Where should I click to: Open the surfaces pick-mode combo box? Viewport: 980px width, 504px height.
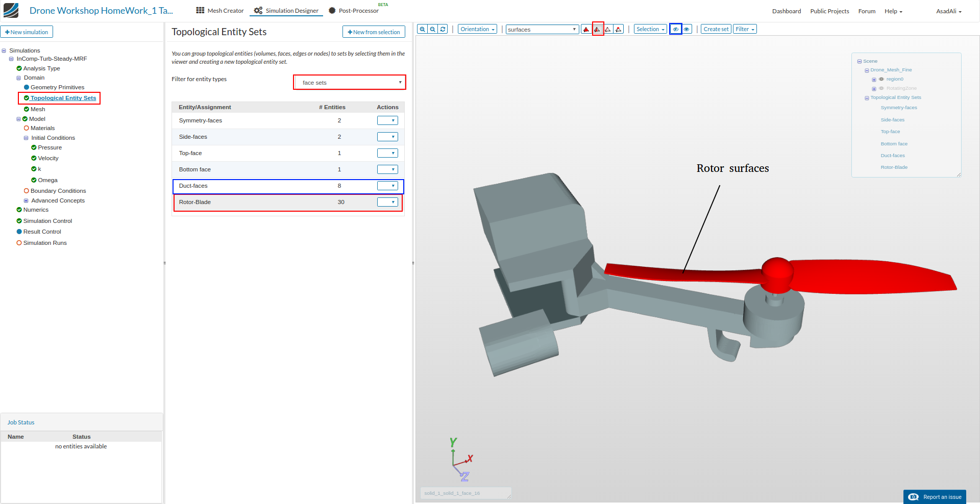542,30
